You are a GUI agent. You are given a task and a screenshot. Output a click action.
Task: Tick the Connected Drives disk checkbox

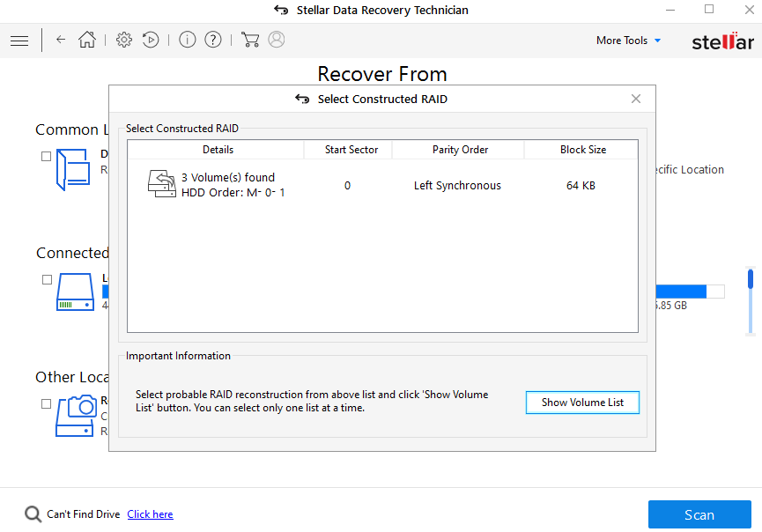(47, 280)
